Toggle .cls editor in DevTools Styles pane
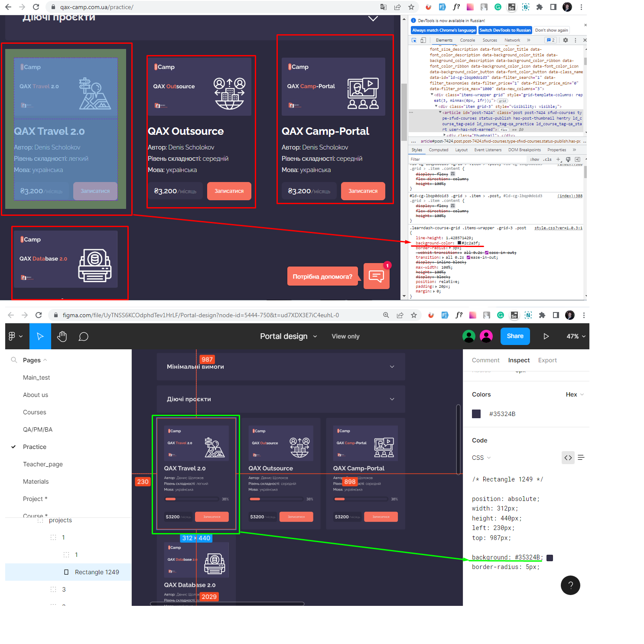Viewport: 644px width, 644px height. [547, 159]
